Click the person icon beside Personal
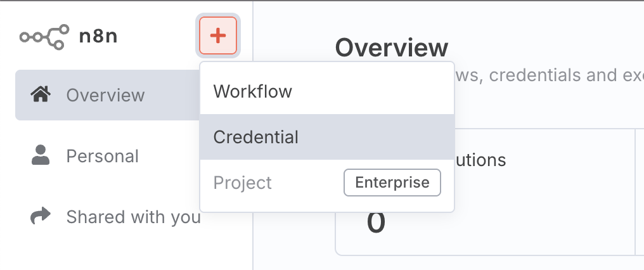 tap(41, 156)
